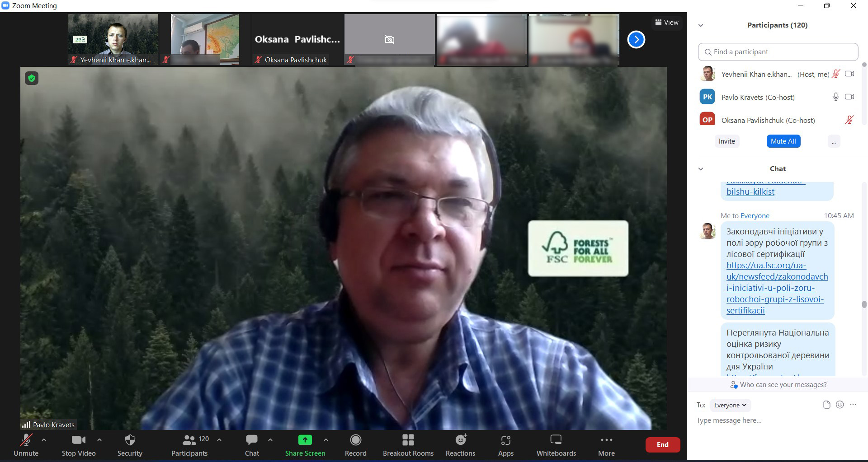Open the ua.fsc.org zakonodavchi-iniciativi link
Screen dimensions: 868x462
click(x=777, y=288)
